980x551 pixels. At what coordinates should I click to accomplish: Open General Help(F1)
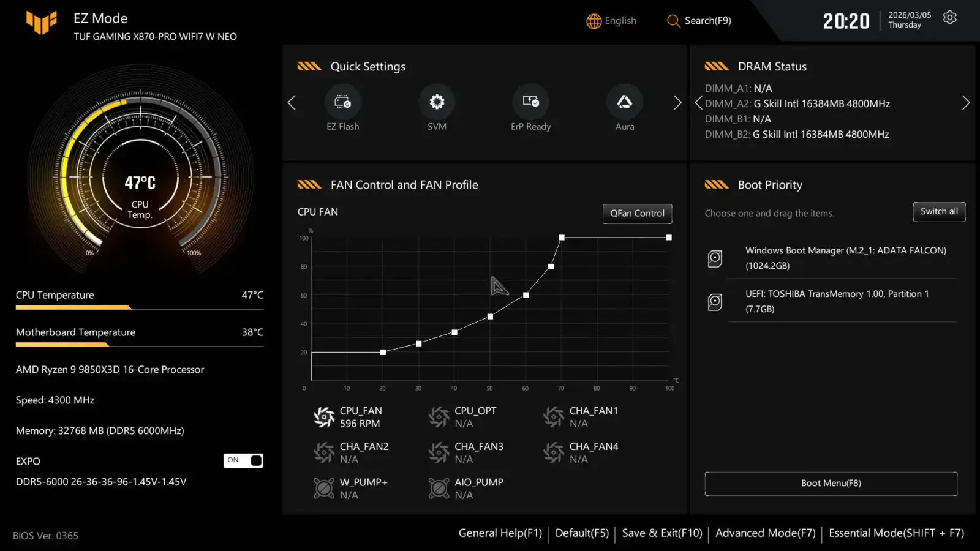tap(500, 533)
